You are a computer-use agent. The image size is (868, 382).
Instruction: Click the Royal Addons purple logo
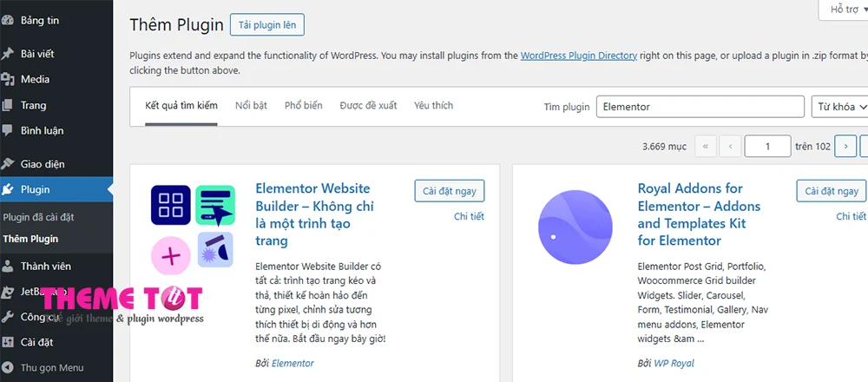click(575, 227)
